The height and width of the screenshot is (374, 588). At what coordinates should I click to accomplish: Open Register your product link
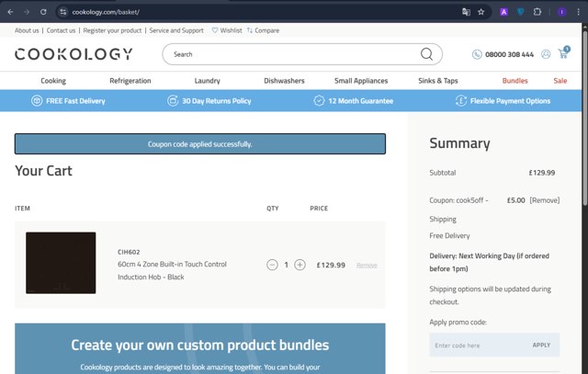[x=112, y=30]
